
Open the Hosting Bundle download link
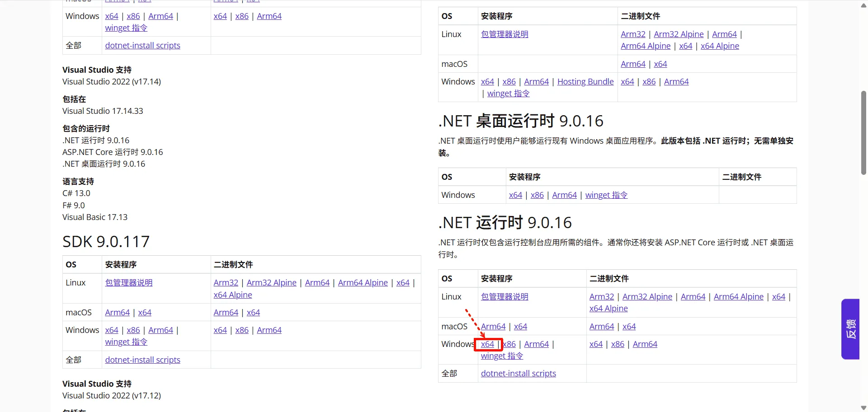point(585,82)
